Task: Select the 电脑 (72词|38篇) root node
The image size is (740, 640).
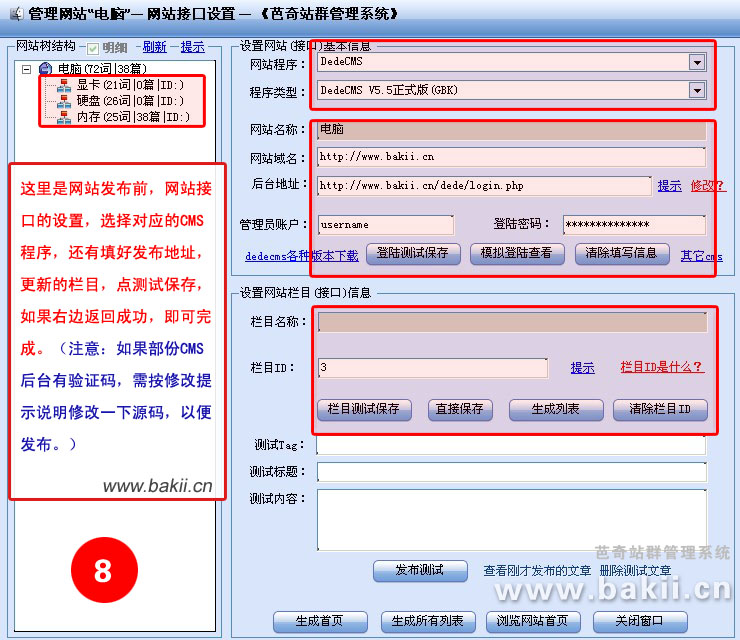Action: (x=102, y=69)
